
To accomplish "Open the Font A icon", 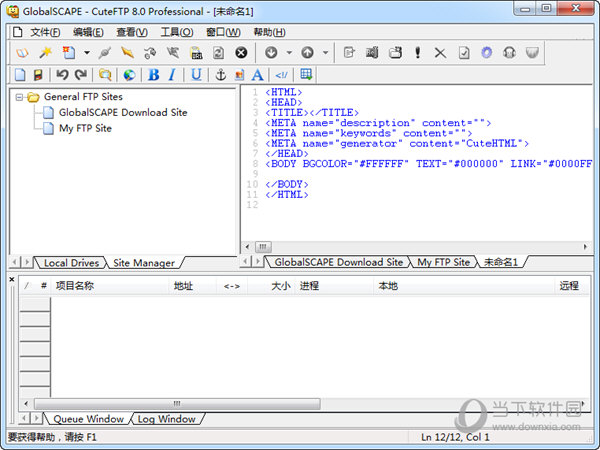I will (x=258, y=75).
